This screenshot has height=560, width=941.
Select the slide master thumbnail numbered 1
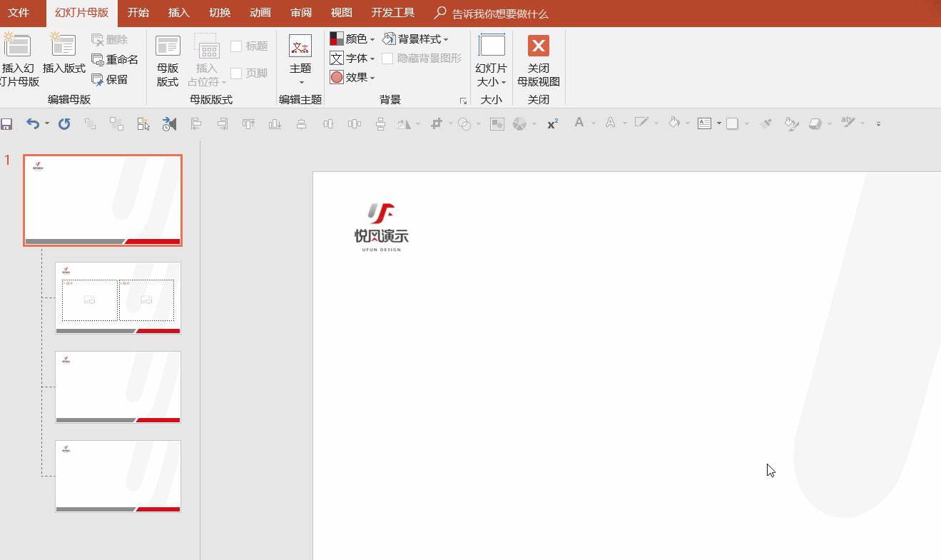click(103, 200)
